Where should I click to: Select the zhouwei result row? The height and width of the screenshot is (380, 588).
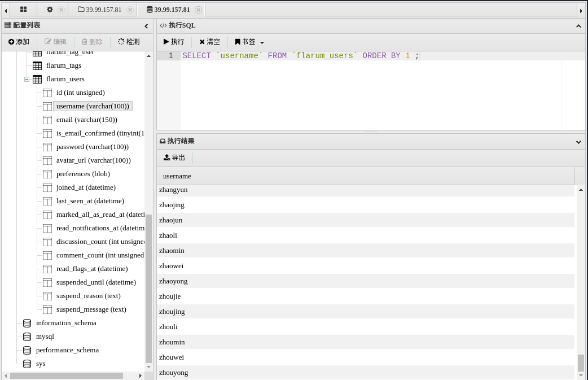pyautogui.click(x=366, y=357)
